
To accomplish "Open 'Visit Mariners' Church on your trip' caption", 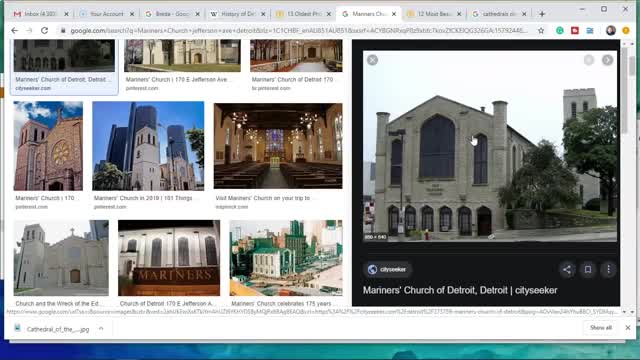I will pos(262,198).
